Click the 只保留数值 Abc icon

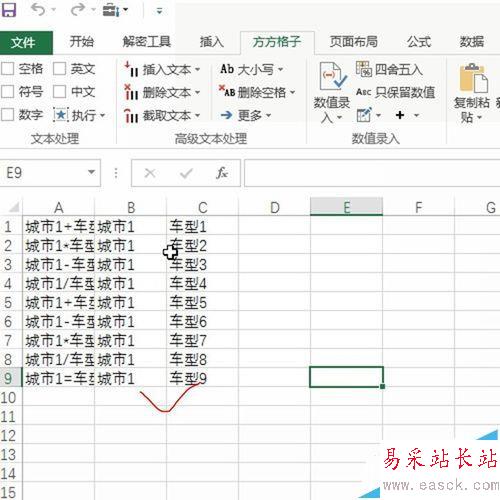(x=363, y=92)
